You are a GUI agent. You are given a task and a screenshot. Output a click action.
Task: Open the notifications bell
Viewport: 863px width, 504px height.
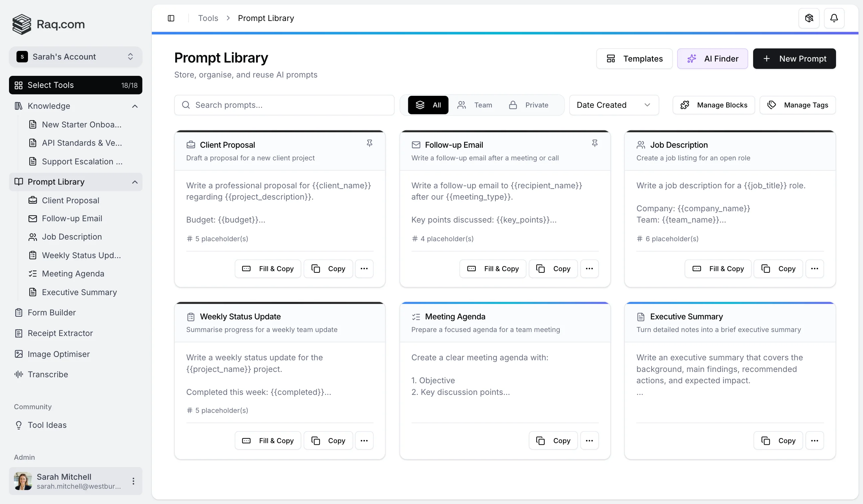tap(834, 18)
